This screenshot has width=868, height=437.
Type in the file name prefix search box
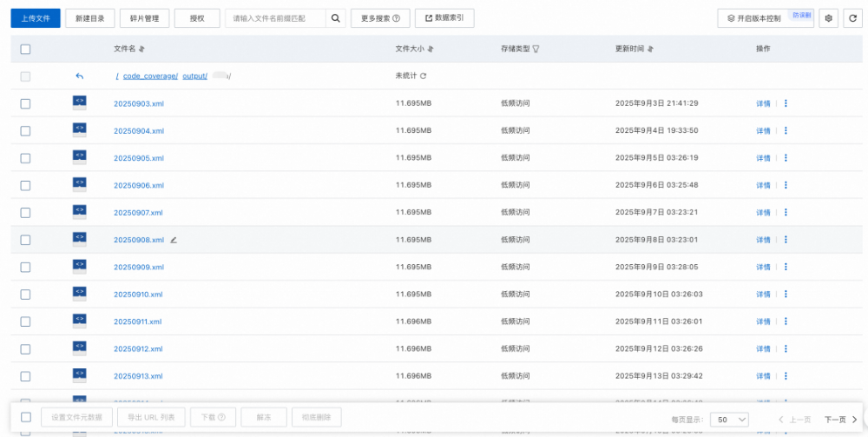click(x=275, y=18)
